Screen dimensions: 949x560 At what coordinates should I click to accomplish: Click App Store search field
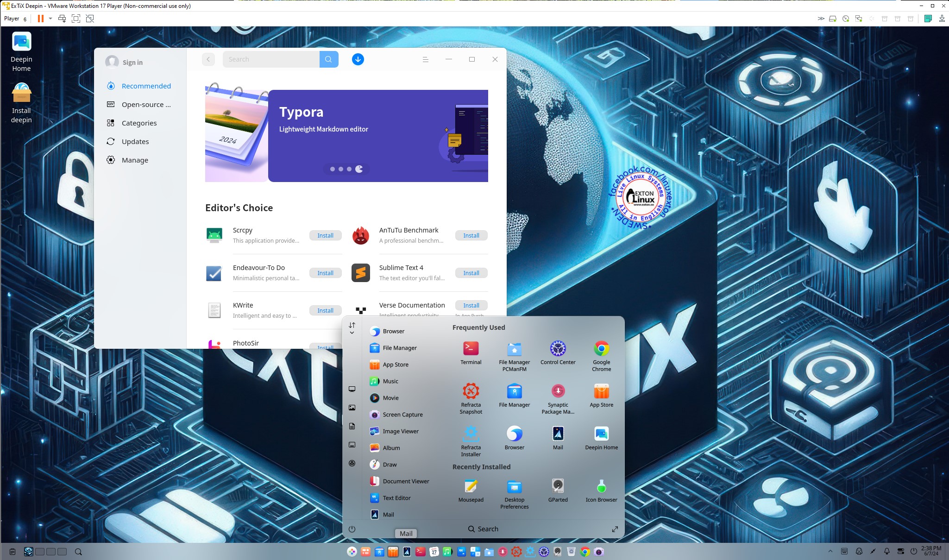271,59
